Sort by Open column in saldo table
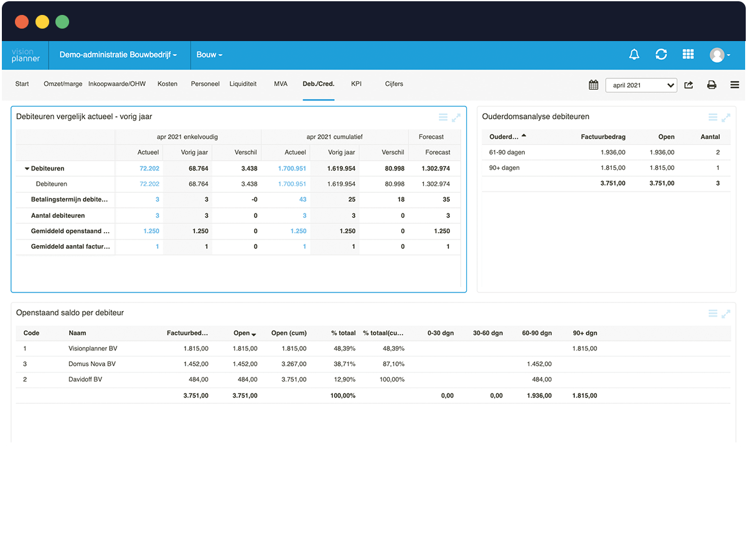The height and width of the screenshot is (560, 747). 244,334
